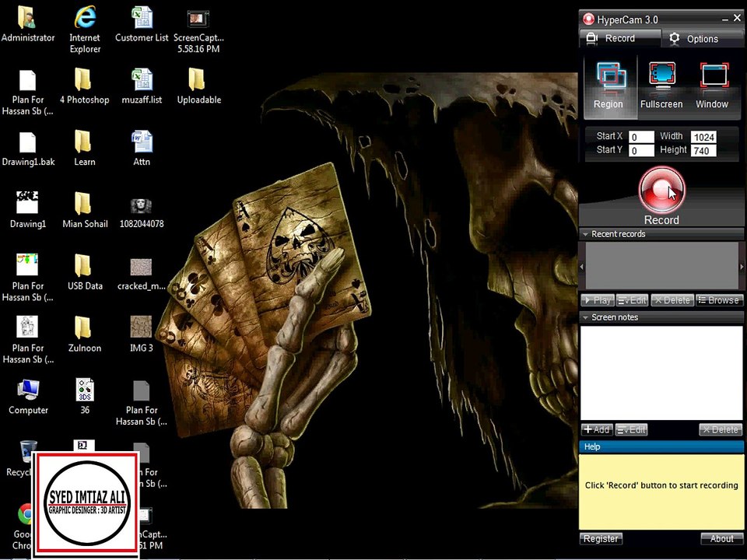Click Edit button under Screen notes
Image resolution: width=747 pixels, height=560 pixels.
tap(631, 429)
